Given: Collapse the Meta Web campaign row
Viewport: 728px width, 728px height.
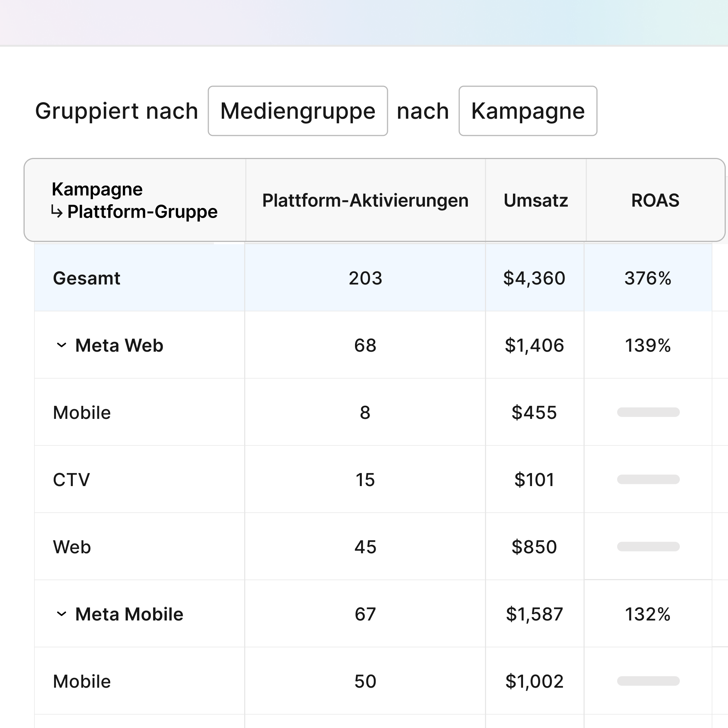Looking at the screenshot, I should 61,345.
